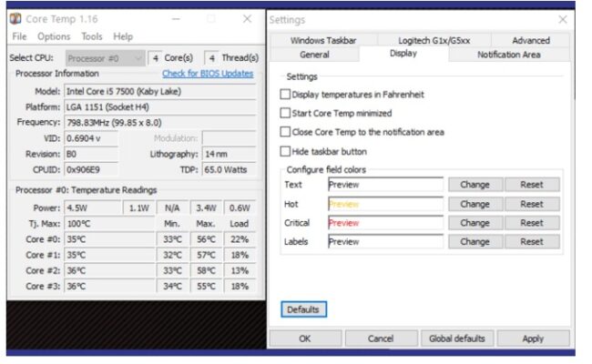Screen dimensions: 592x364
Task: Minimize the Core Temp window
Action: click(x=175, y=18)
